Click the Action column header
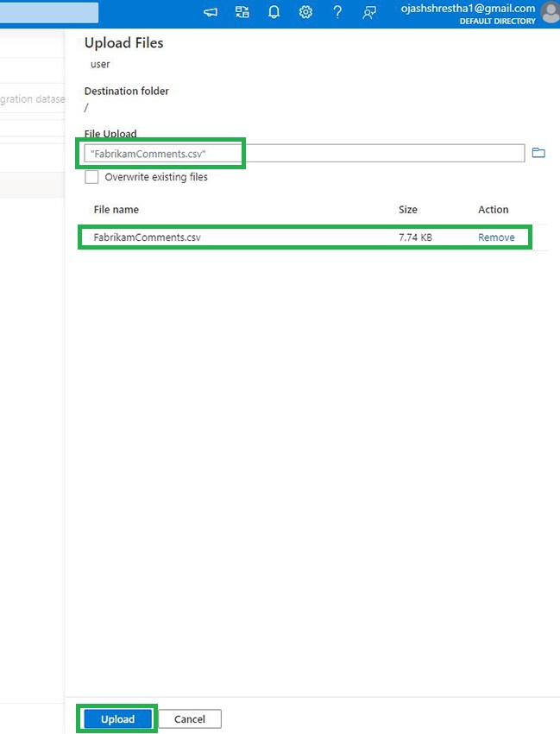This screenshot has width=560, height=734. [494, 210]
